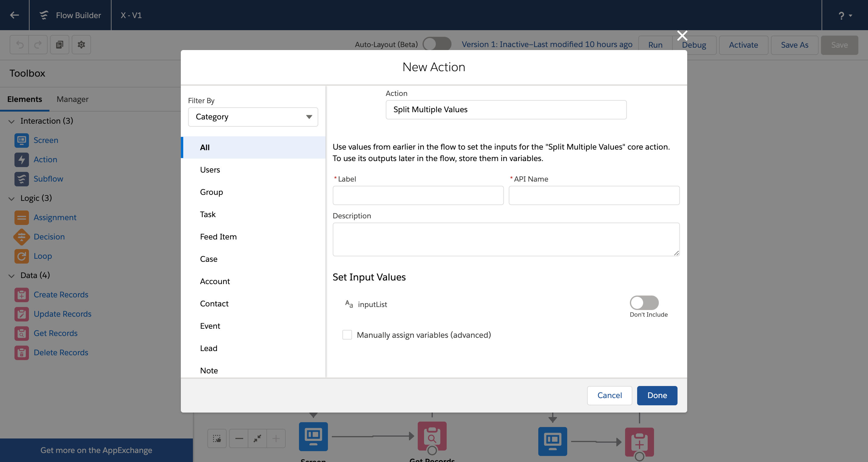
Task: Select the Loop element icon
Action: pyautogui.click(x=22, y=256)
